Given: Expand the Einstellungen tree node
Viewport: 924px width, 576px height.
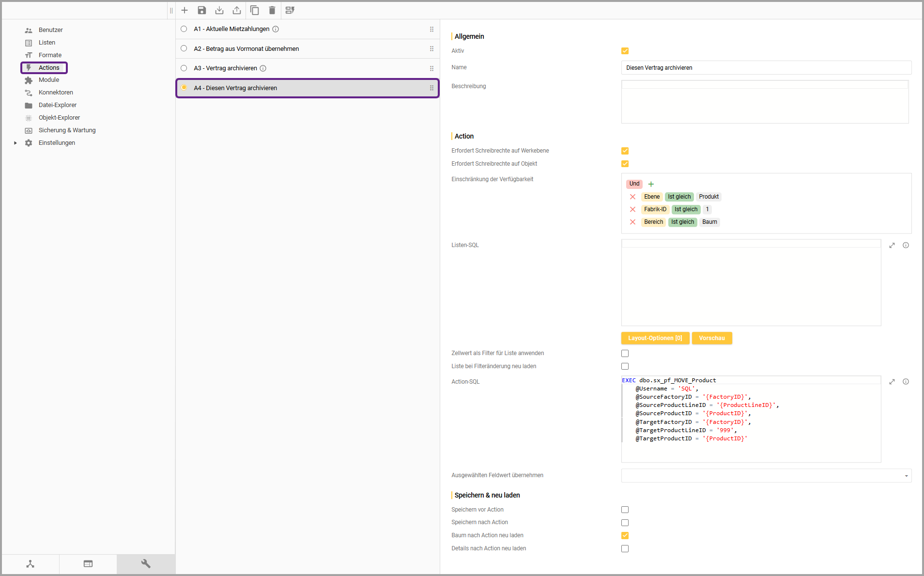Looking at the screenshot, I should click(15, 143).
